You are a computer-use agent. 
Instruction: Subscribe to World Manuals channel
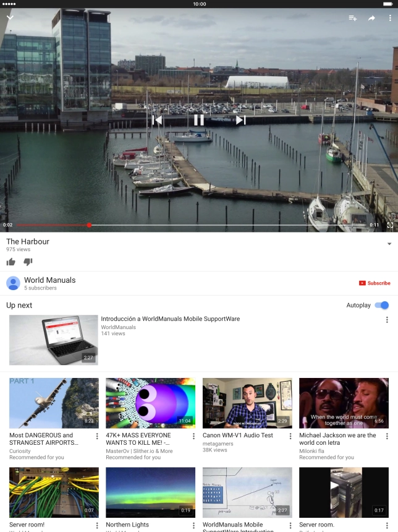click(x=375, y=283)
